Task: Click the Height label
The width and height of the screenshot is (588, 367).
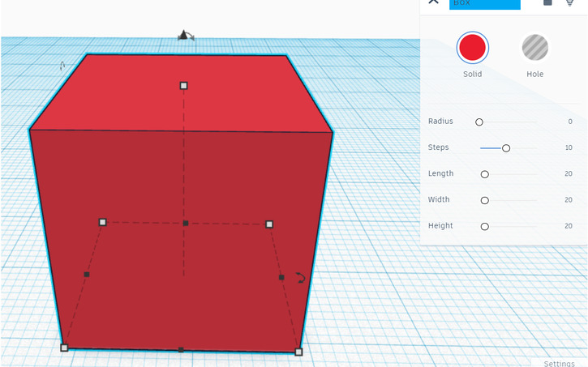Action: tap(440, 226)
